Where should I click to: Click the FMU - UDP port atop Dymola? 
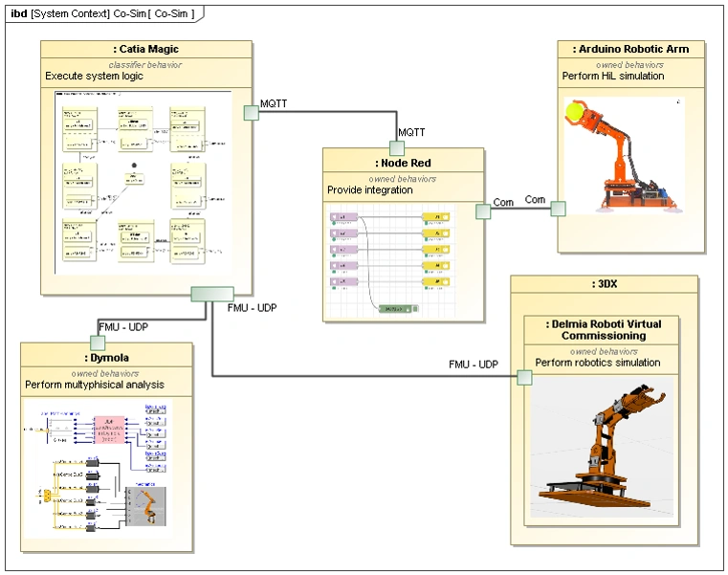[x=98, y=343]
